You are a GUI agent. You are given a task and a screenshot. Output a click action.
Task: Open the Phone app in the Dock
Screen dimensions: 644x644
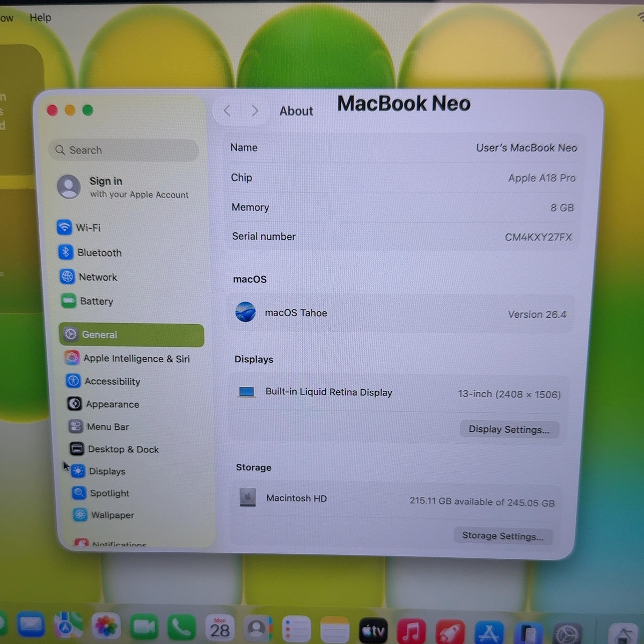click(181, 627)
